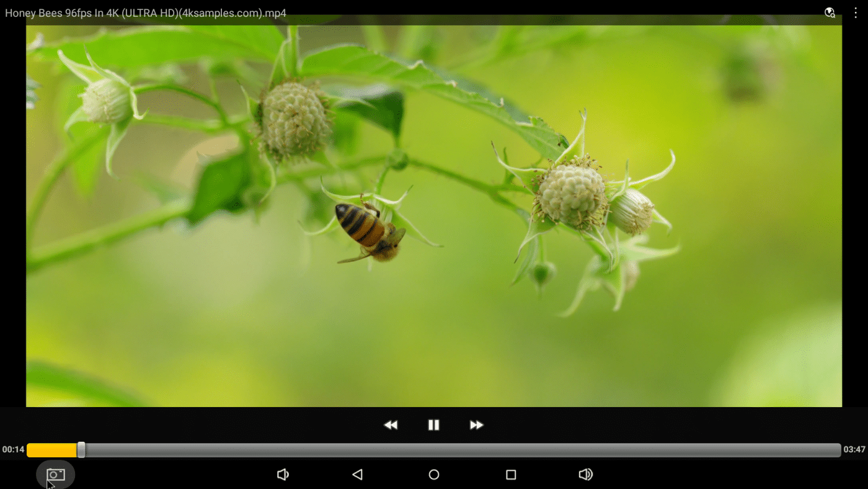
Task: Open recent apps with square button
Action: point(511,475)
